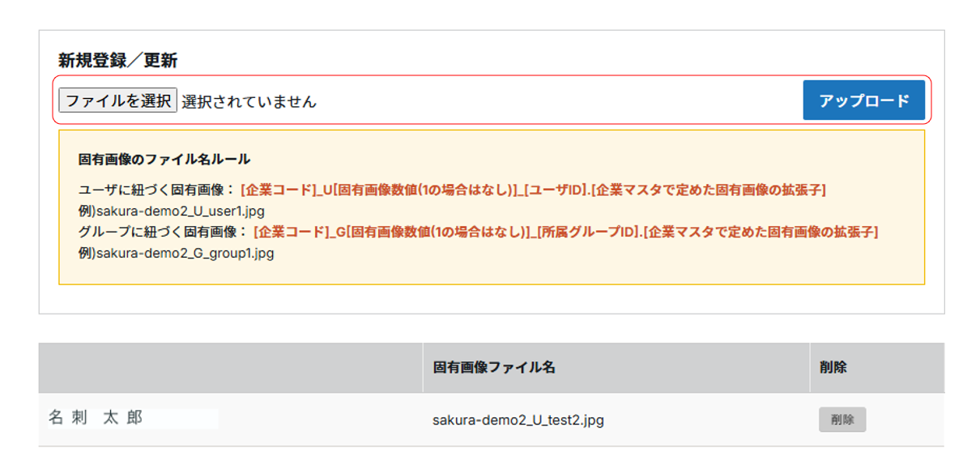Click the 固有画像ファイル名 column header
This screenshot has width=980, height=474.
(494, 368)
